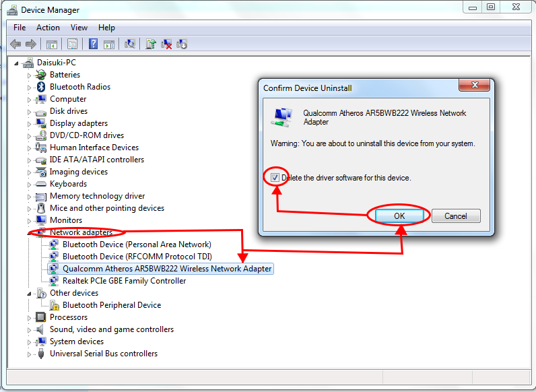Click the Processors chip icon
536x392 pixels.
(40, 317)
